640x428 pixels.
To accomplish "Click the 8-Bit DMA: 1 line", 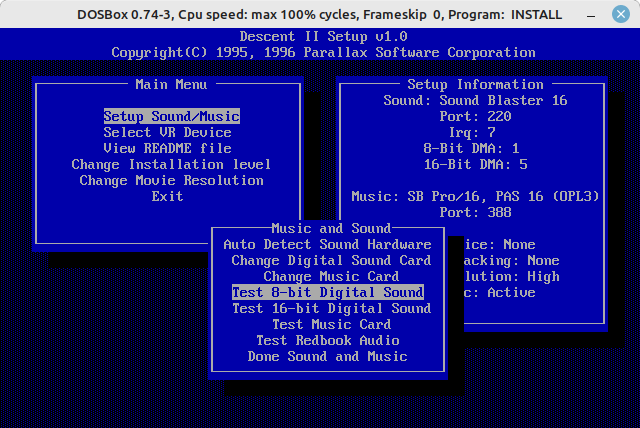I will (471, 148).
